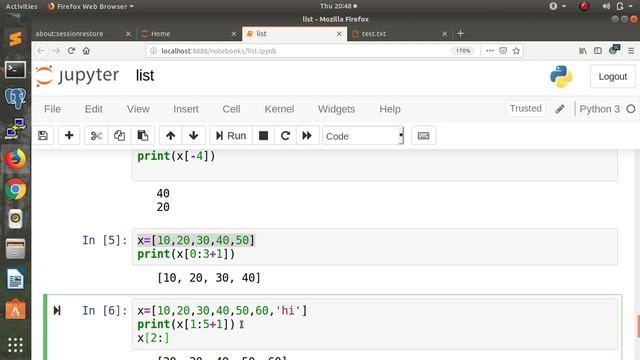Cut selected cells with the scissors icon
The image size is (640, 360).
click(96, 136)
